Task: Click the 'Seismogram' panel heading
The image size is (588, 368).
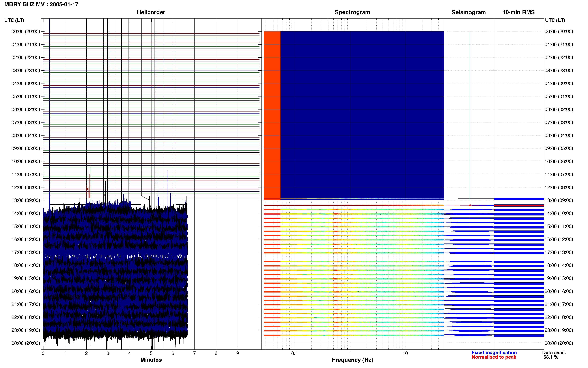Action: (468, 12)
